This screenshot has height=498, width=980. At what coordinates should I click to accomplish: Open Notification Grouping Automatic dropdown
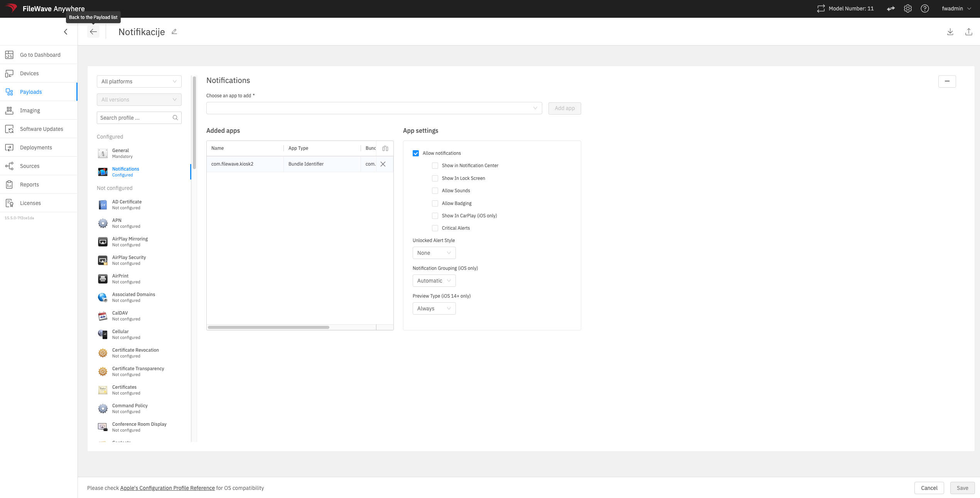434,281
